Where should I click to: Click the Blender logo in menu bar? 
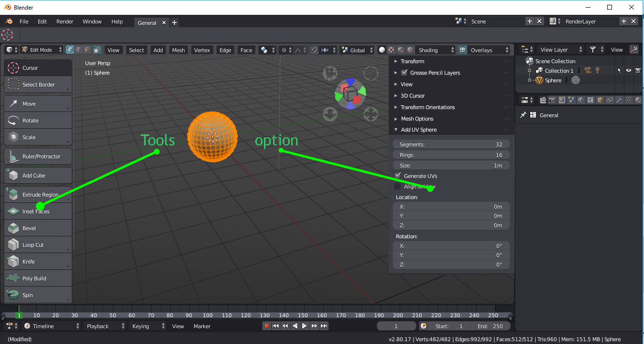click(x=9, y=22)
